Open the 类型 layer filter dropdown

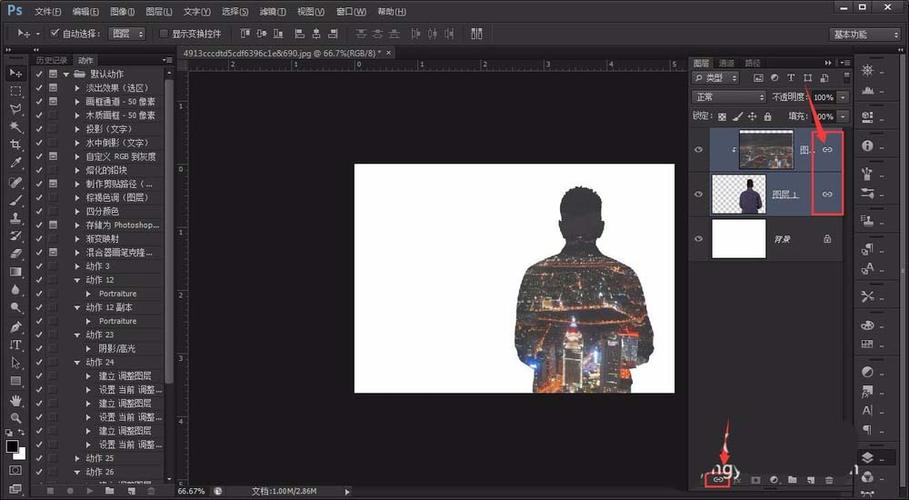[x=715, y=78]
